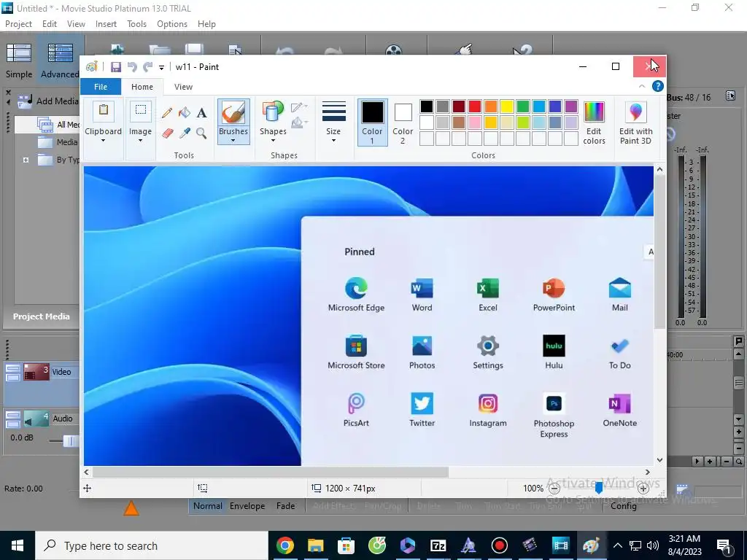Click the Paint horizontal scrollbar right arrow
The image size is (747, 560).
click(648, 472)
